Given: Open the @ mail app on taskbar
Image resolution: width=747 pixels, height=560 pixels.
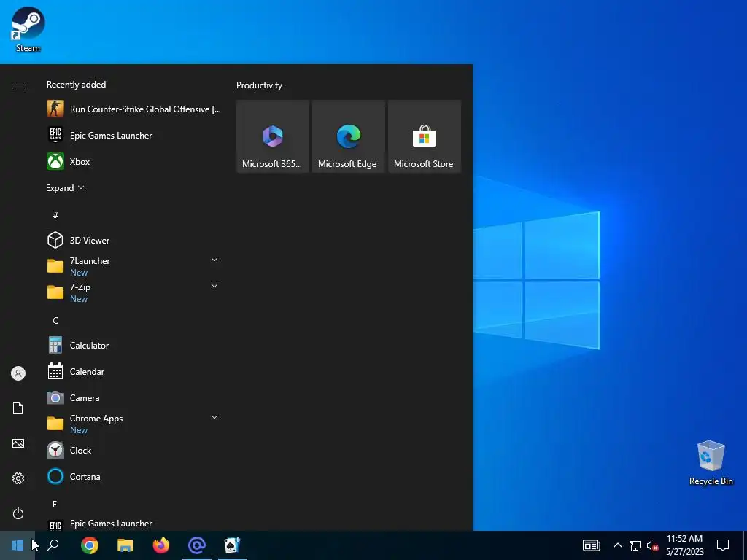Looking at the screenshot, I should coord(197,545).
